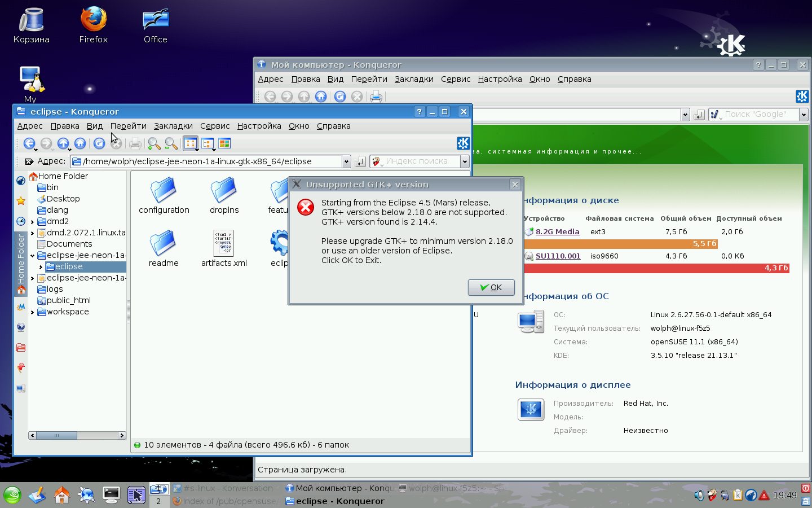The width and height of the screenshot is (812, 508).
Task: Switch to Мой компьютер - Konqueror taskbar entry
Action: click(340, 488)
